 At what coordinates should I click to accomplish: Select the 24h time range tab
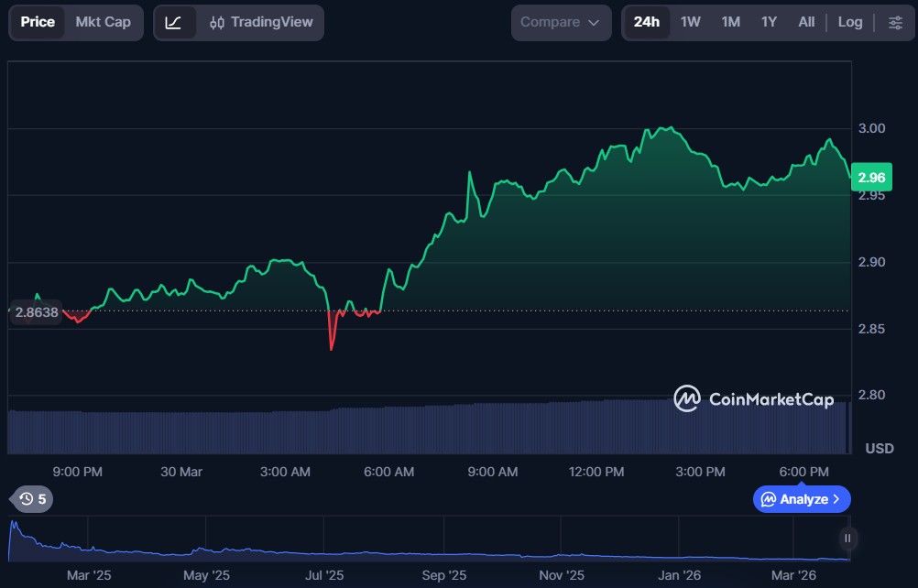click(x=646, y=22)
